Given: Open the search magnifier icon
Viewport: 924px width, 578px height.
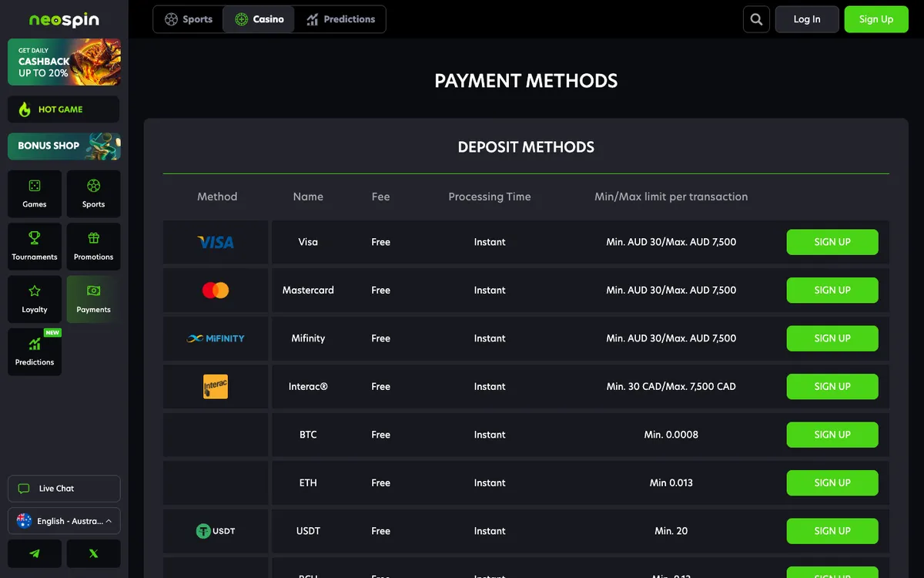Looking at the screenshot, I should [x=756, y=19].
